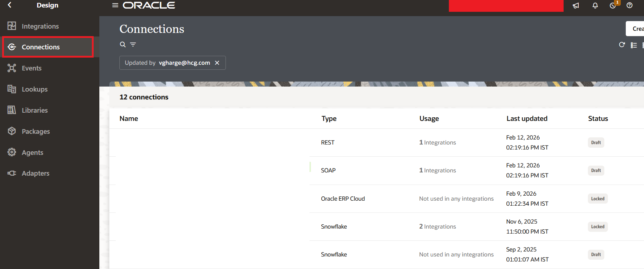The image size is (644, 269).
Task: Remove the Updated by filter chip
Action: click(217, 63)
